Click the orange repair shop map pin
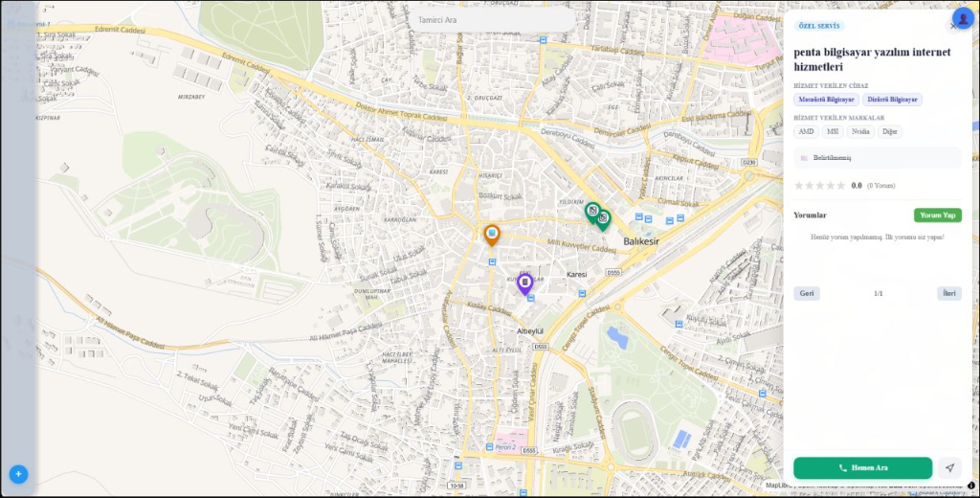980x498 pixels. [x=492, y=235]
